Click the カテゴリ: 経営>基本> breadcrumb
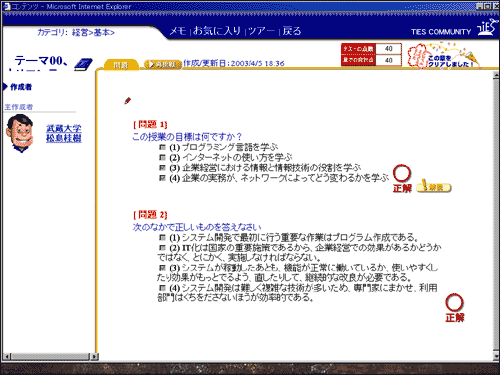This screenshot has width=500, height=375. [x=76, y=32]
